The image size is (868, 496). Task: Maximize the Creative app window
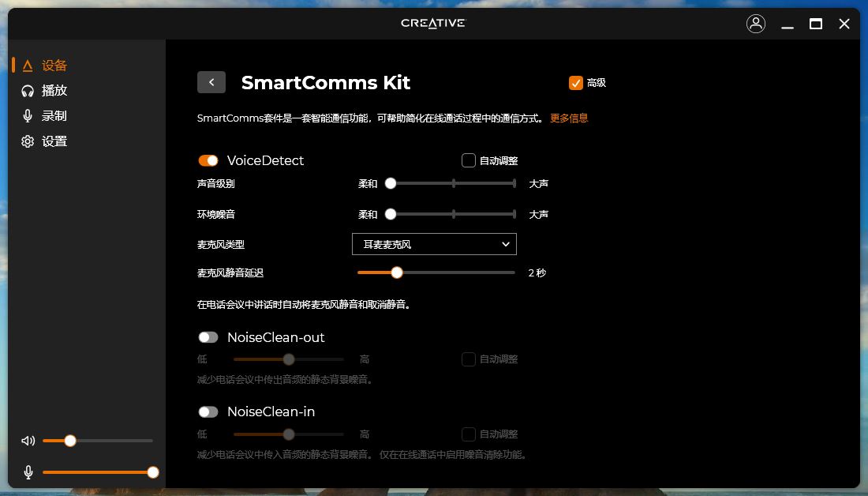click(x=815, y=24)
